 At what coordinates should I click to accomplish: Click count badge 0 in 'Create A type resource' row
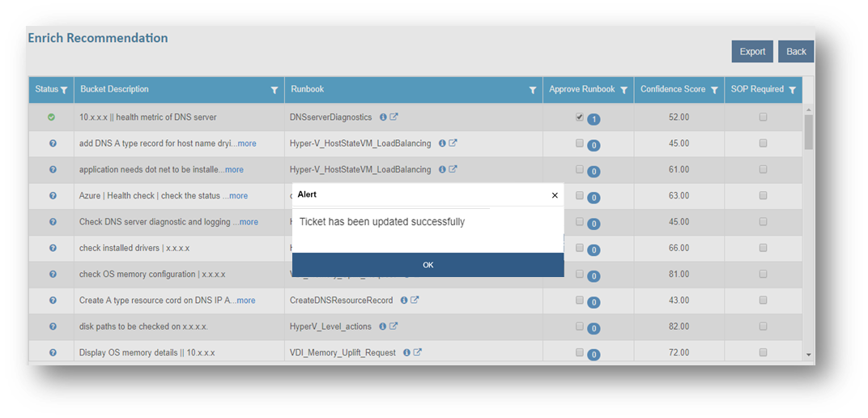594,302
